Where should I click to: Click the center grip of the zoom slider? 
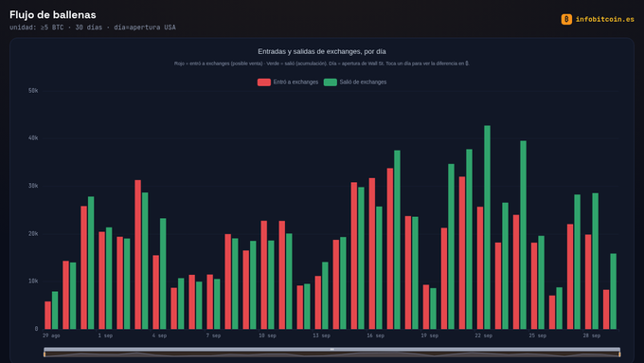331,350
